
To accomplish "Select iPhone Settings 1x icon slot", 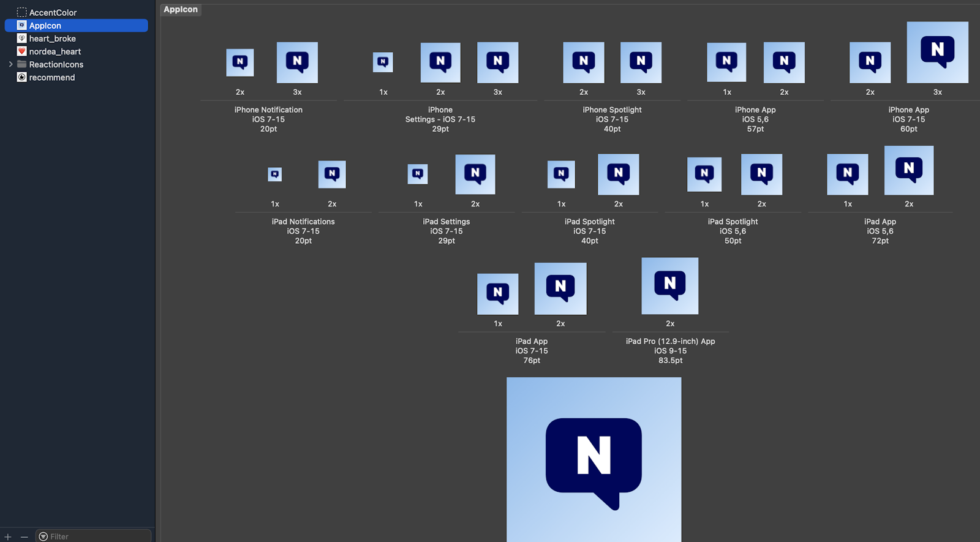I will (x=383, y=62).
